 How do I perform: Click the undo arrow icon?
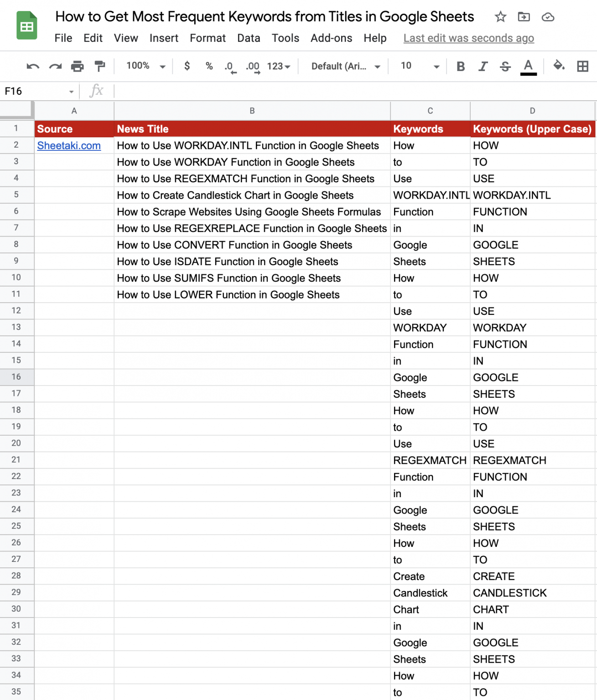point(33,67)
